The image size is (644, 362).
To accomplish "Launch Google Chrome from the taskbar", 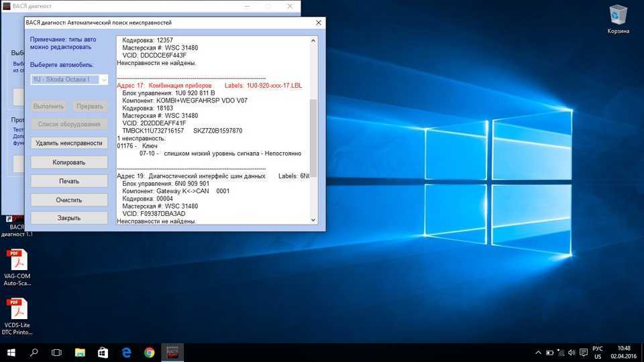I will [149, 352].
